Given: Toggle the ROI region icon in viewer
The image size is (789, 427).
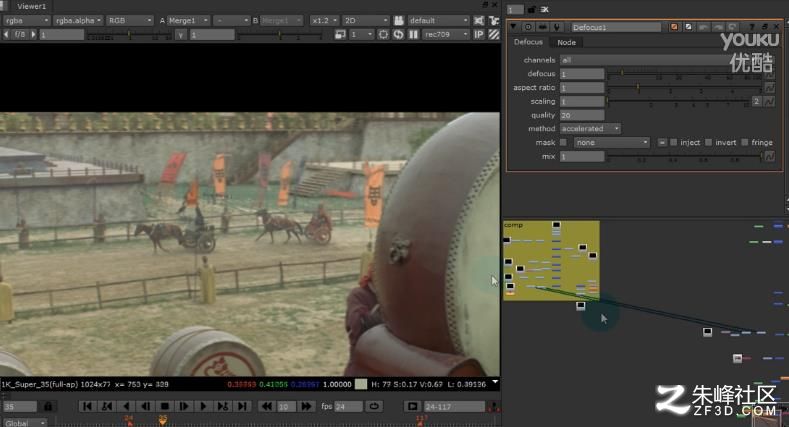Looking at the screenshot, I should (x=383, y=35).
